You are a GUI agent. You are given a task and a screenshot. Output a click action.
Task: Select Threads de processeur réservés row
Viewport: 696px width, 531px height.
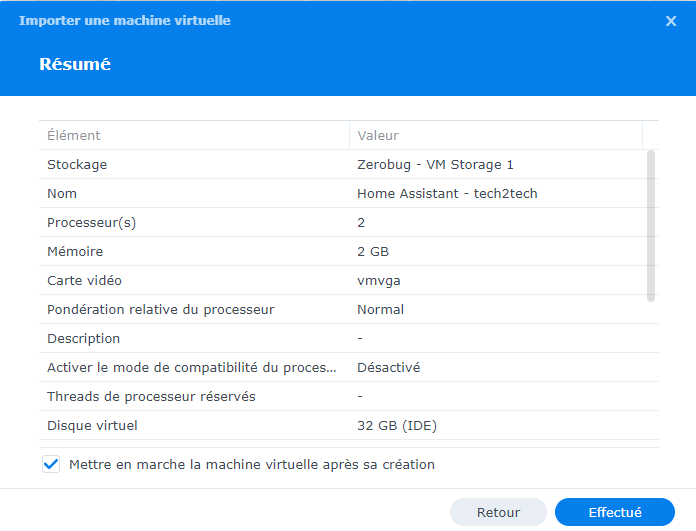pos(349,396)
